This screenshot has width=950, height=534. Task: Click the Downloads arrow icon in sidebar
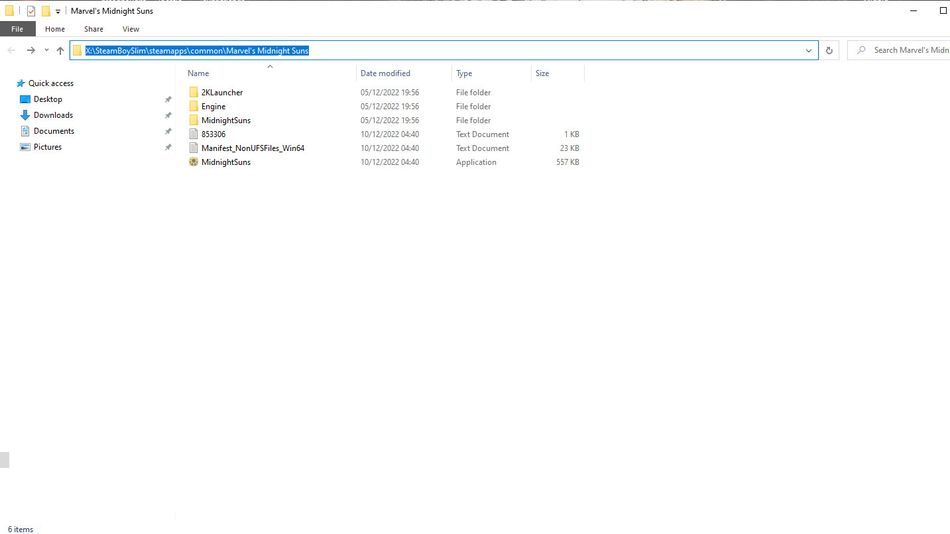(25, 115)
